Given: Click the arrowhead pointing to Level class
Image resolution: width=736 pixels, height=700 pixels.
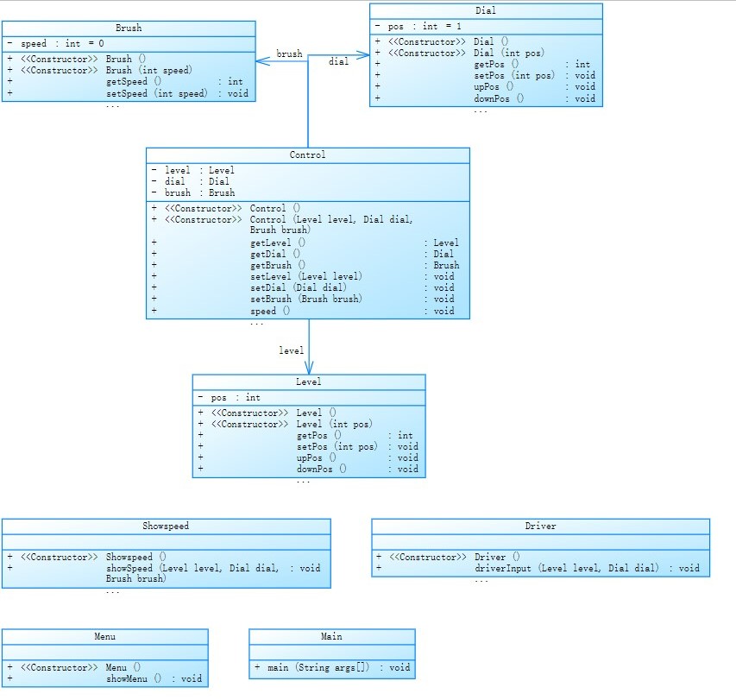Looking at the screenshot, I should [x=309, y=368].
